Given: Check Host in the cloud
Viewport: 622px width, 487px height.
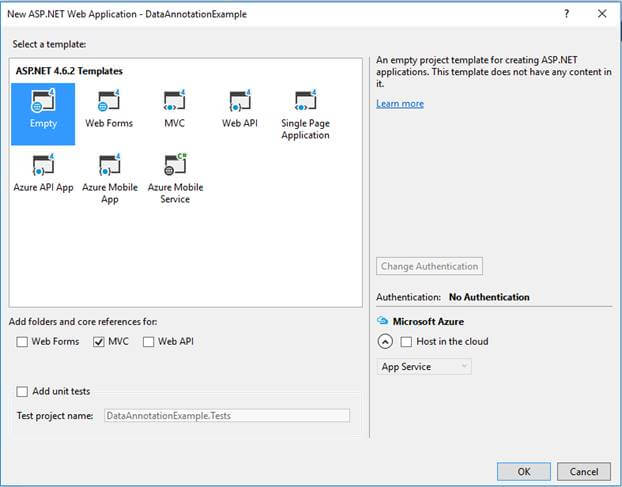Looking at the screenshot, I should pos(406,341).
